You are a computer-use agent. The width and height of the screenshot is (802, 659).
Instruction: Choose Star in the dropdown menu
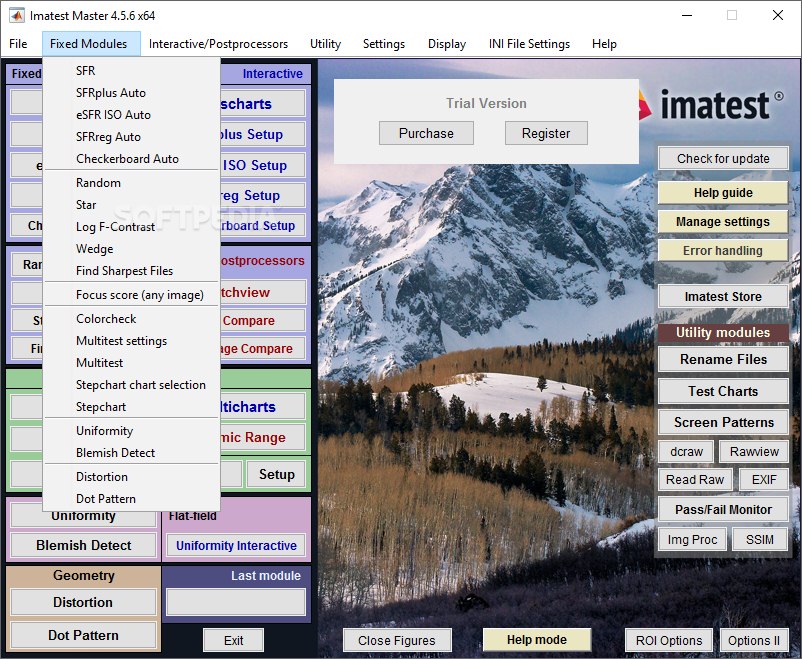click(132, 205)
